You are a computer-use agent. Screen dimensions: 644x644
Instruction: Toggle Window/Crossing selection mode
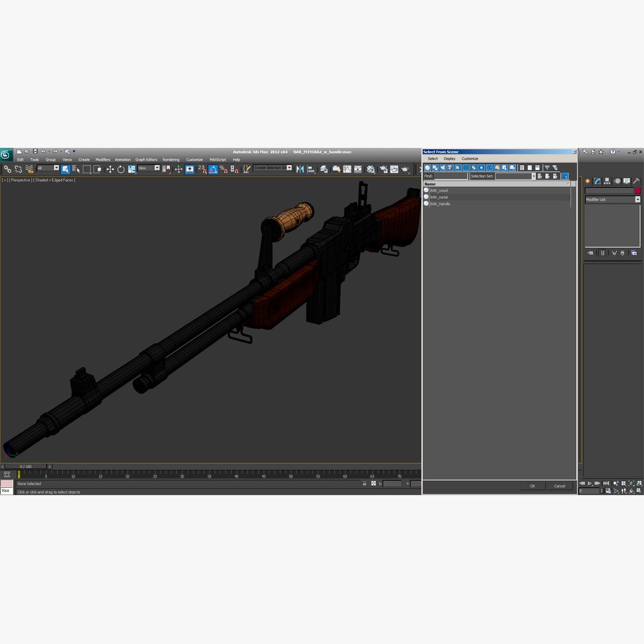(x=97, y=169)
